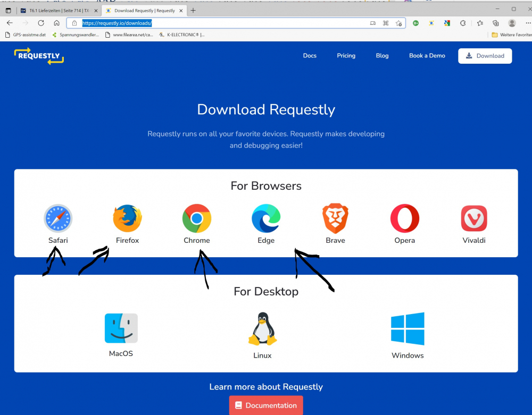The height and width of the screenshot is (415, 532).
Task: Click the Opera label text
Action: [405, 240]
